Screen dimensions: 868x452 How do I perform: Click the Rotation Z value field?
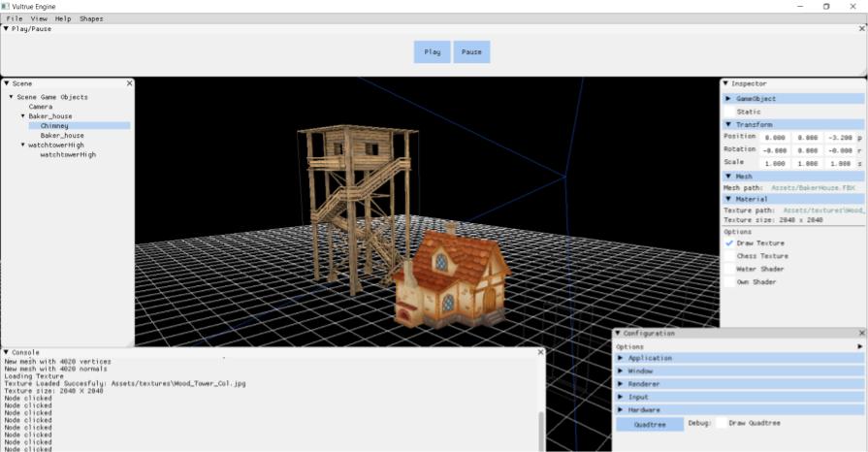[x=840, y=150]
